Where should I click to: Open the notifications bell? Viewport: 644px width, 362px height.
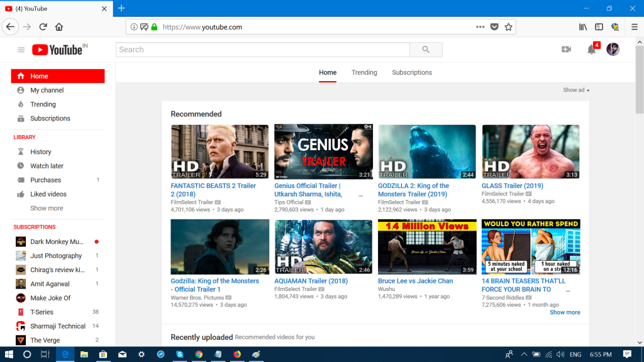click(x=591, y=50)
